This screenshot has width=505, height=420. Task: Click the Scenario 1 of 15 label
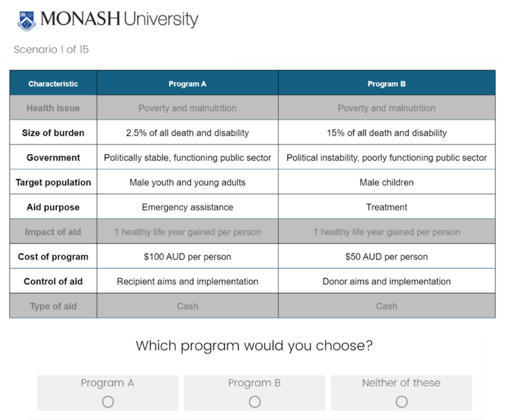tap(51, 50)
